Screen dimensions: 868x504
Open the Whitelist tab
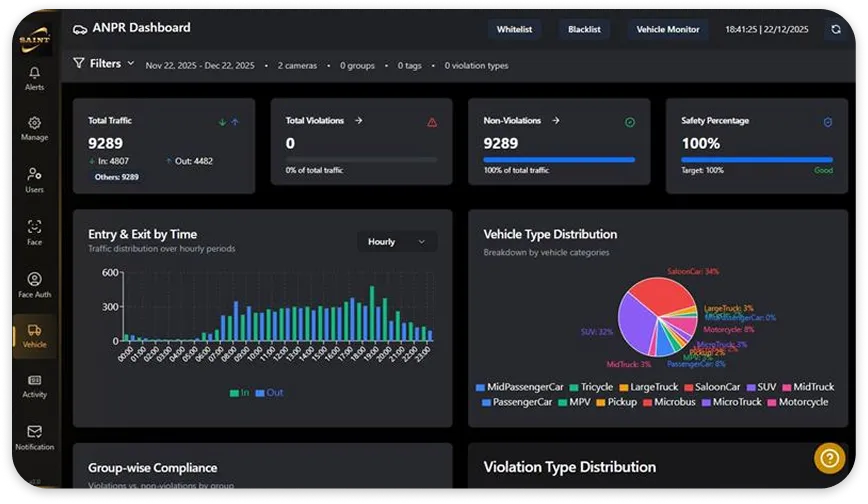[x=514, y=30]
